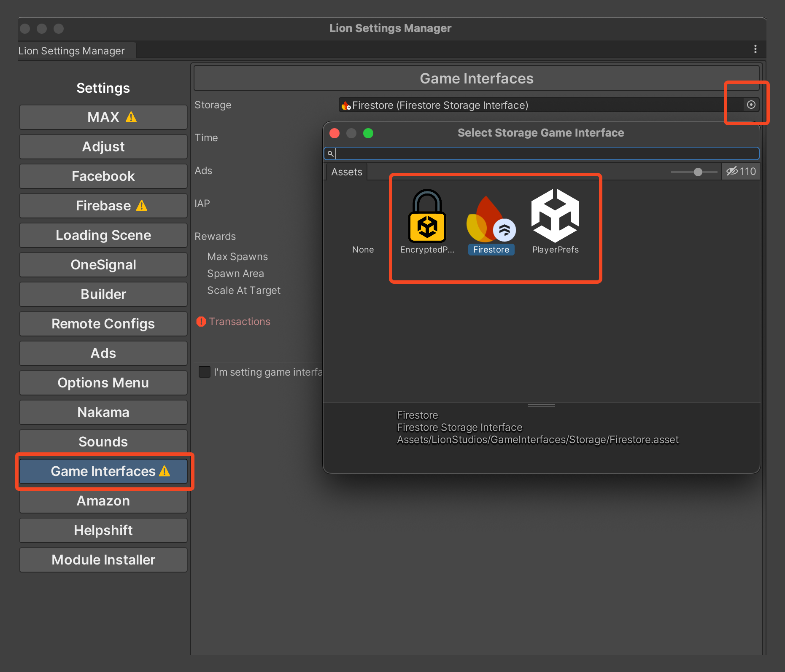The height and width of the screenshot is (672, 785).
Task: Click the three-dot kebab menu icon
Action: [755, 49]
